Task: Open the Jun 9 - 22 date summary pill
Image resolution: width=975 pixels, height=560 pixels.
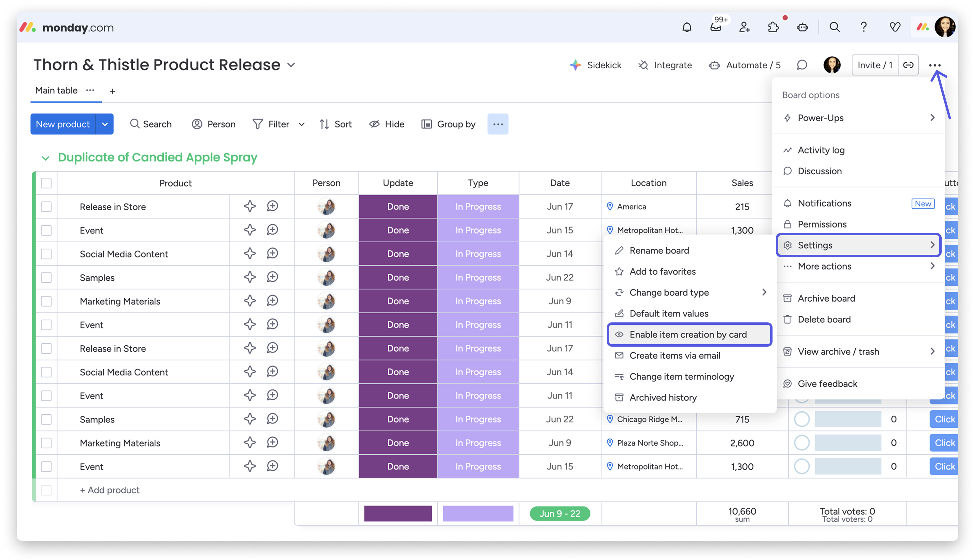Action: point(559,514)
